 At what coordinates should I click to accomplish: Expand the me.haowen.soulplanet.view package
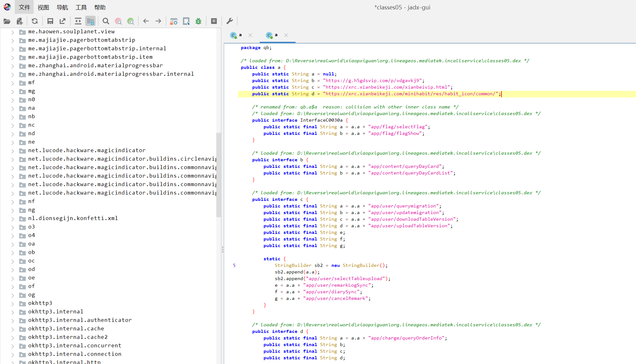point(13,32)
